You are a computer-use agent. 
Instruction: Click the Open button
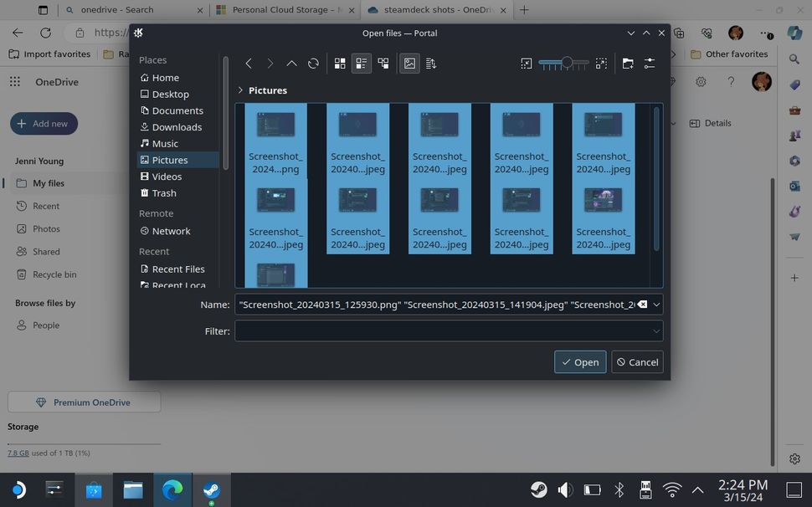click(580, 361)
